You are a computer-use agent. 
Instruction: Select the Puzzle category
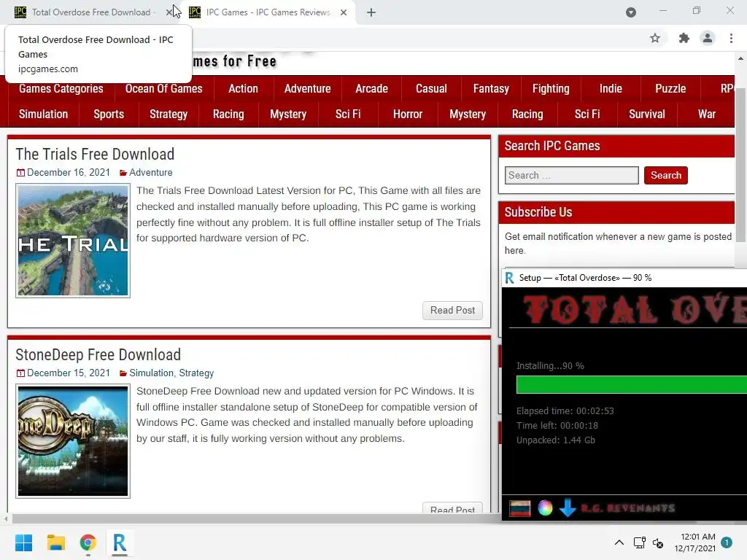coord(670,88)
